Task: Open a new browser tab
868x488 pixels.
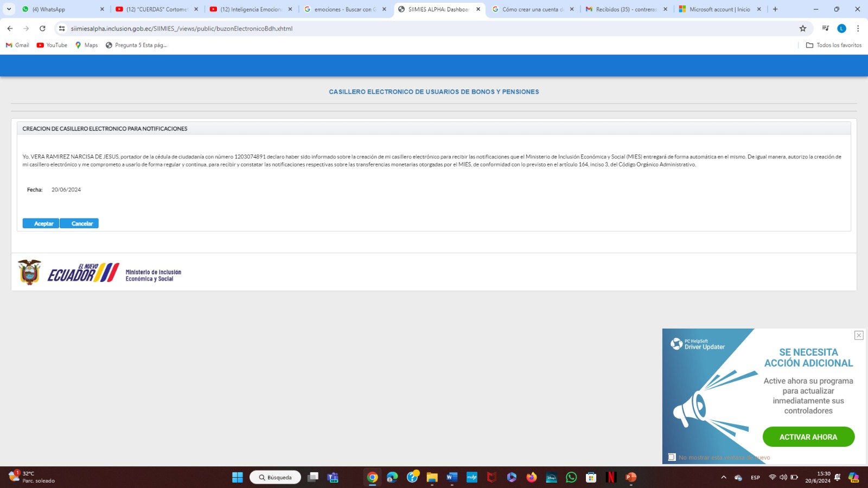Action: 775,9
